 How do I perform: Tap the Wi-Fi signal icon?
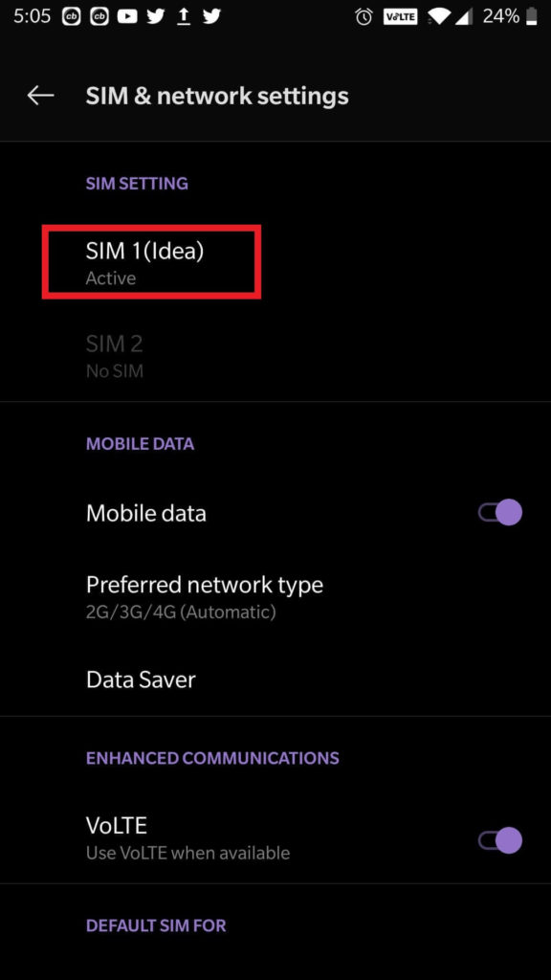click(x=439, y=17)
